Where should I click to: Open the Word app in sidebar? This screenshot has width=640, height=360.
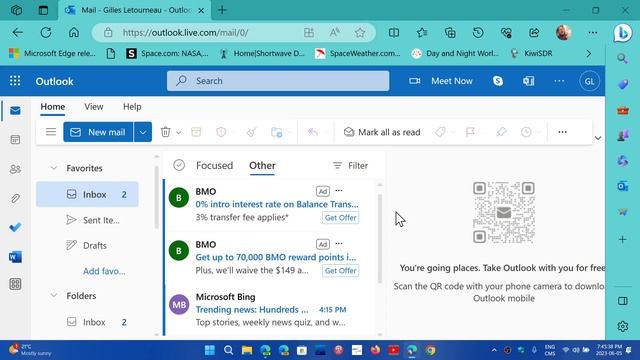pos(16,257)
